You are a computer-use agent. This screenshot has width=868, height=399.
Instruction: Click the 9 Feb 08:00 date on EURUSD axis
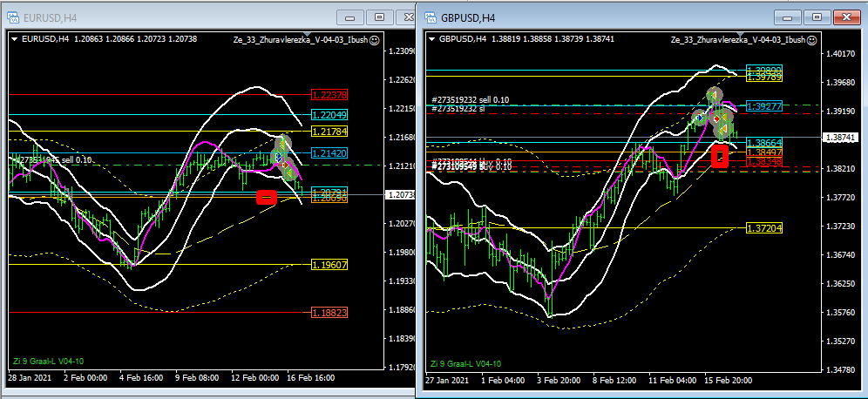198,377
